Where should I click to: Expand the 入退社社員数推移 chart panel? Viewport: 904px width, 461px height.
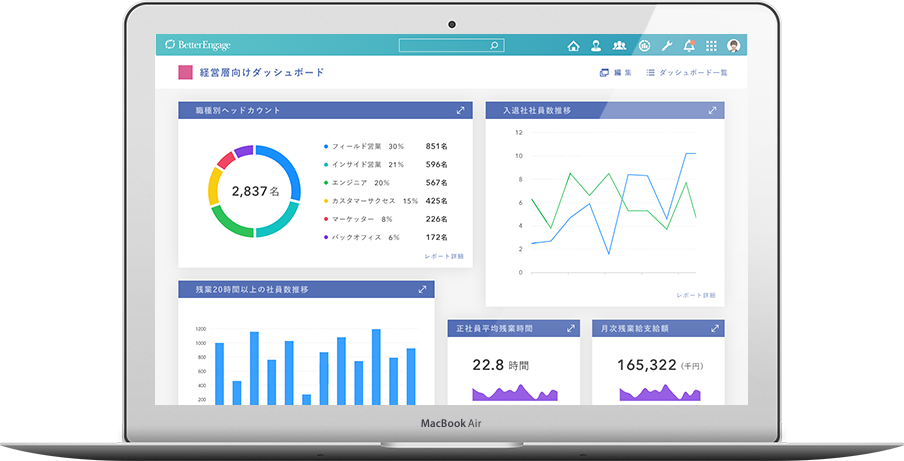coord(712,110)
